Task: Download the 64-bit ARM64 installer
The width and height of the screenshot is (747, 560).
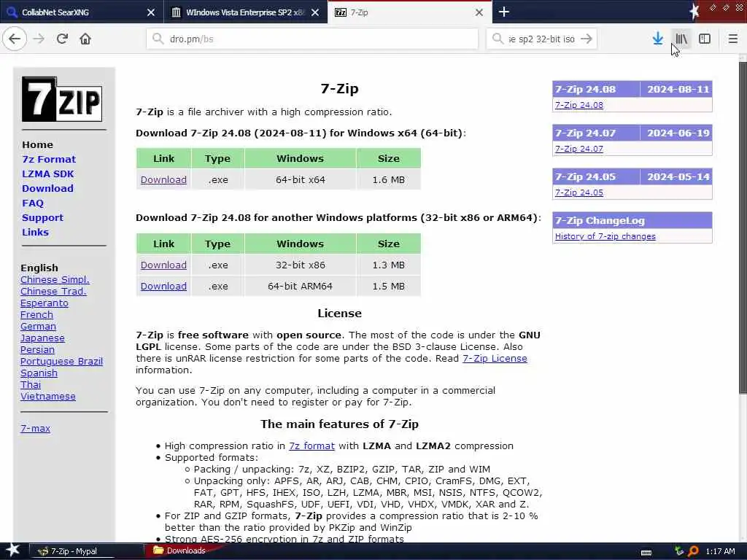Action: coord(163,286)
